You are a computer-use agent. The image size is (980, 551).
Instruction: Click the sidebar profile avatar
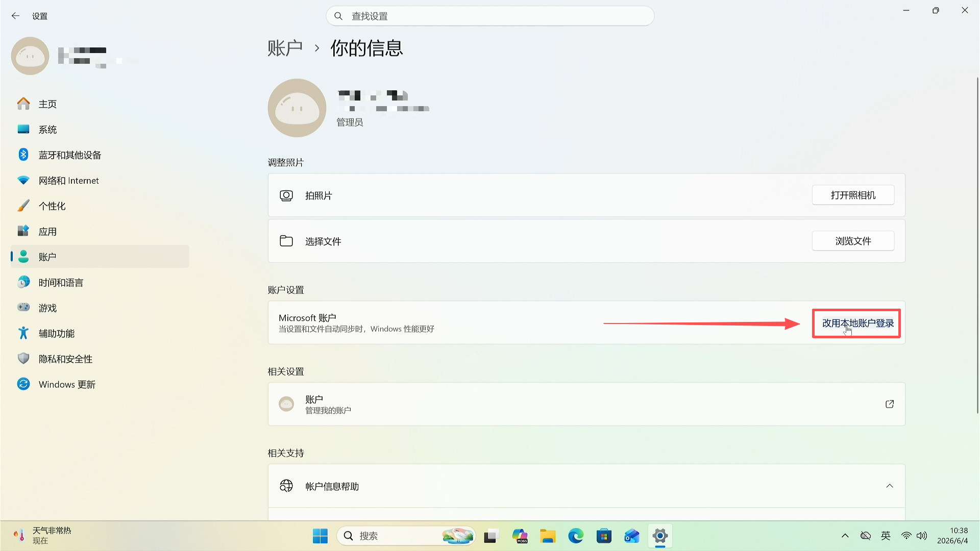click(x=30, y=56)
